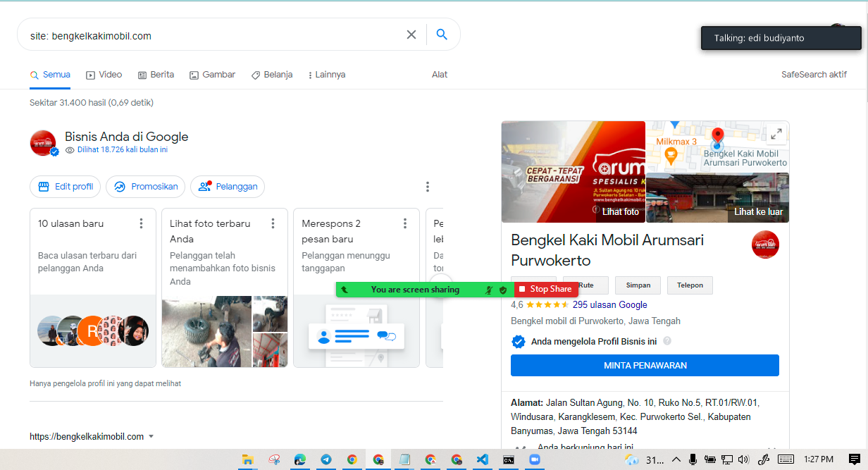This screenshot has height=470, width=868.
Task: Switch to the Belanja tab
Action: click(x=272, y=75)
